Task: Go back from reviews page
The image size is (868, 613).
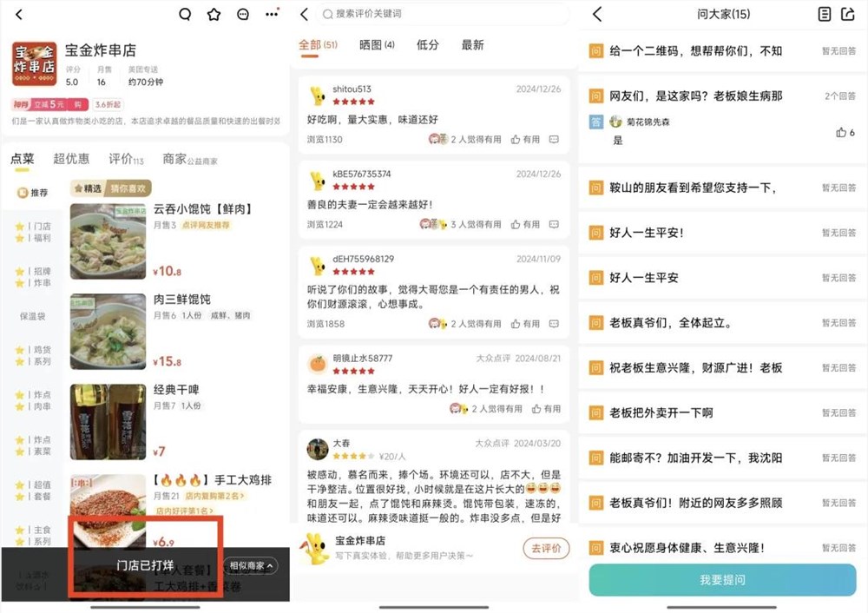Action: click(x=304, y=14)
